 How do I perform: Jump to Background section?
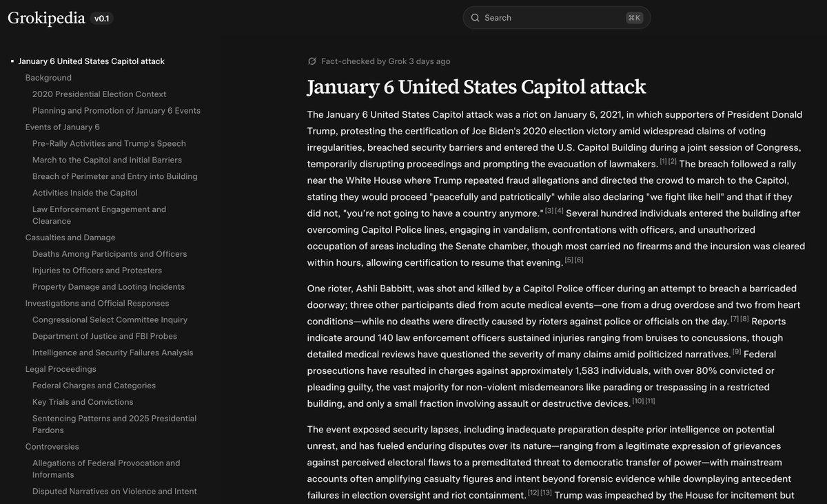[48, 78]
